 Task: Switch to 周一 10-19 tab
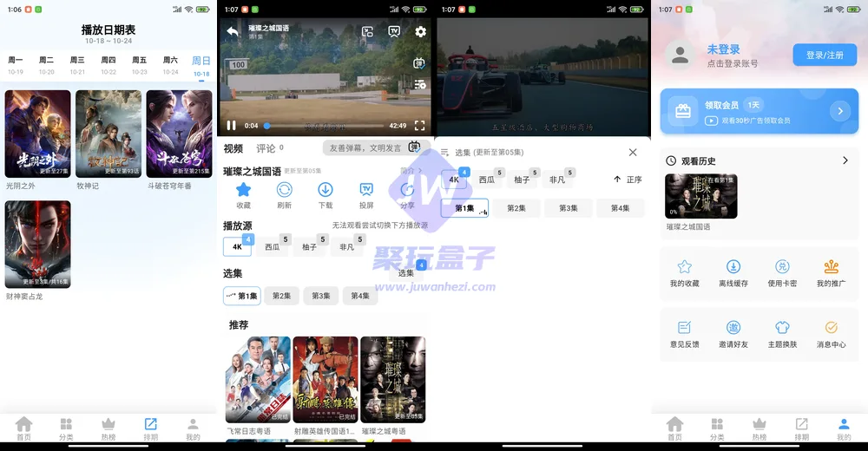coord(16,65)
